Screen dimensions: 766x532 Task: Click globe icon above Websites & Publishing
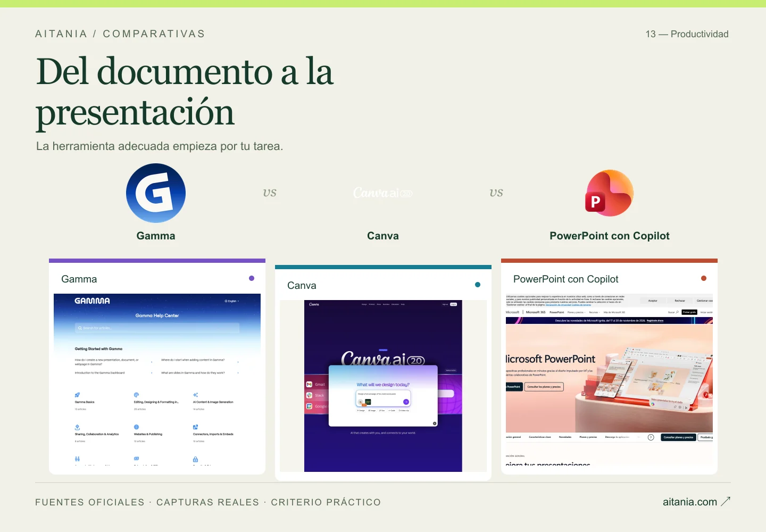[136, 427]
